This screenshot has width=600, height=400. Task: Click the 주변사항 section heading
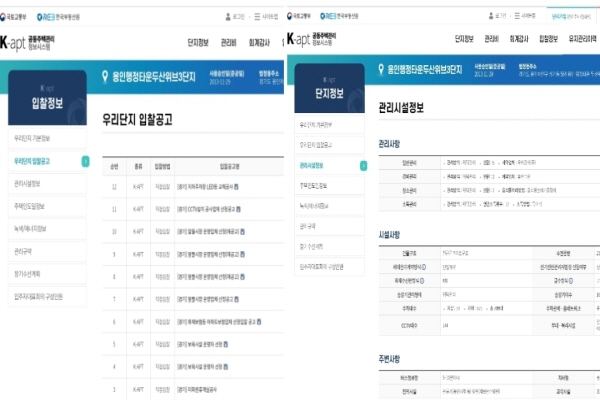(389, 359)
